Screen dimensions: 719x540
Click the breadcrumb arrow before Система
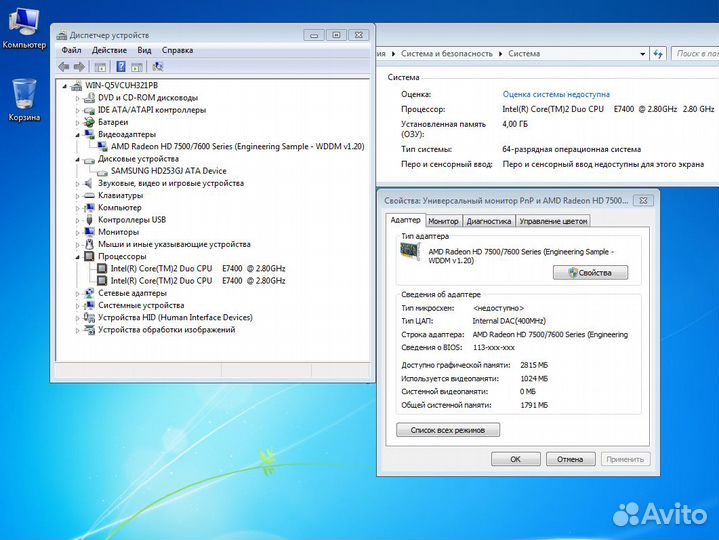pos(500,54)
